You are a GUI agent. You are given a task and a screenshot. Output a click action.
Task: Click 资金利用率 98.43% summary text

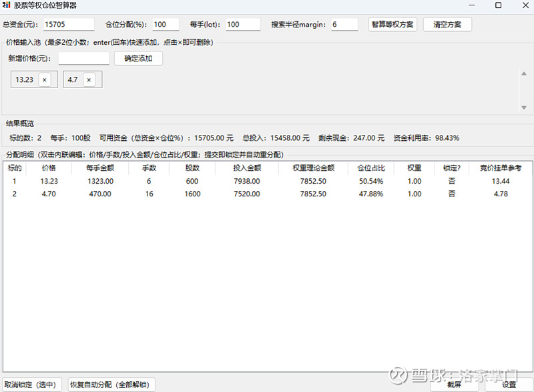427,138
